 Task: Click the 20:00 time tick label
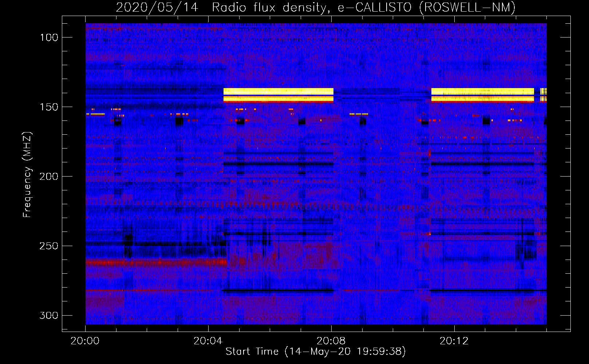[x=85, y=341]
